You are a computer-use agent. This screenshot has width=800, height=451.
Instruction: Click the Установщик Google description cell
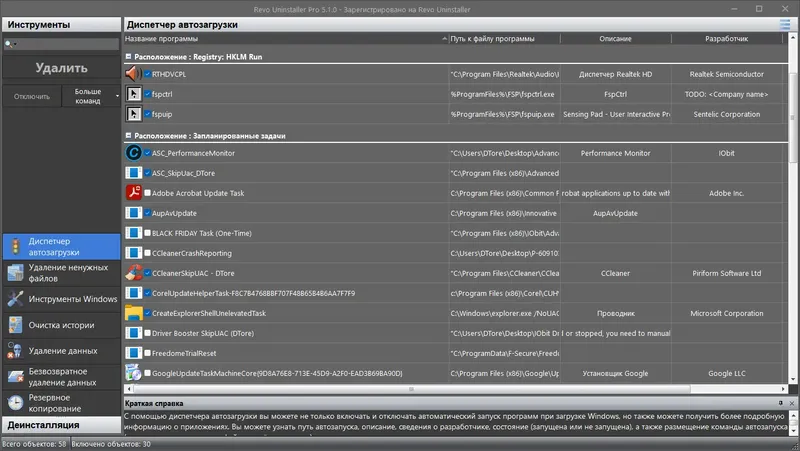615,373
